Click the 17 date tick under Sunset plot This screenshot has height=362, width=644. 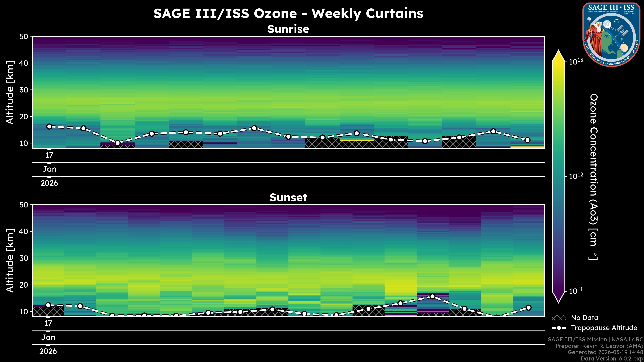[x=48, y=323]
